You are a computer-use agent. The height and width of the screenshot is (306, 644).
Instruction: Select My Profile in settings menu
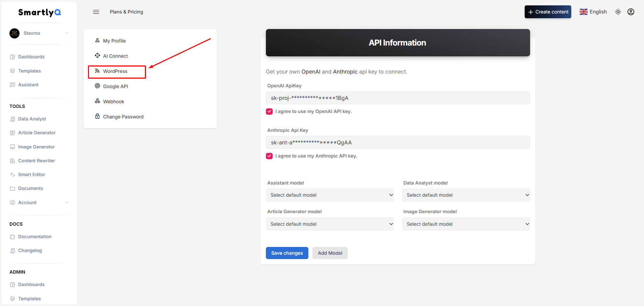click(x=114, y=41)
